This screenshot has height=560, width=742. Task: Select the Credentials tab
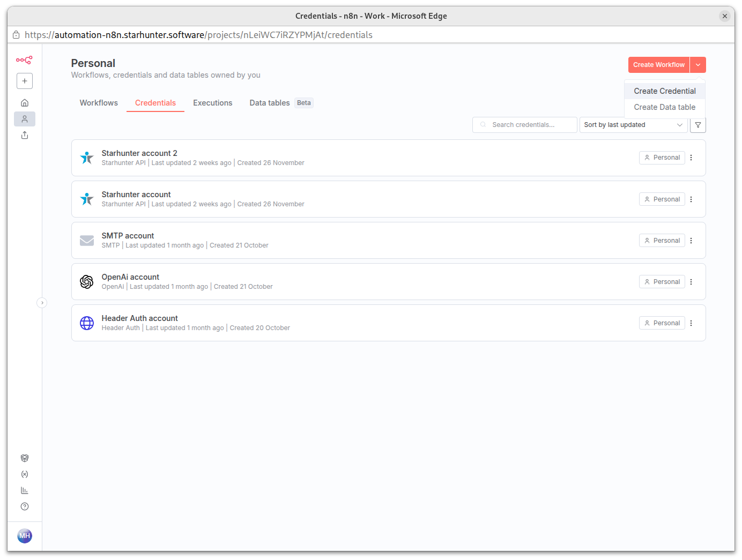[155, 103]
